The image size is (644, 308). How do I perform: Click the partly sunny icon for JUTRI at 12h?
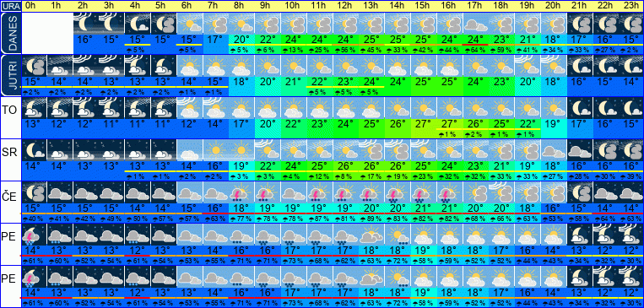tap(345, 66)
